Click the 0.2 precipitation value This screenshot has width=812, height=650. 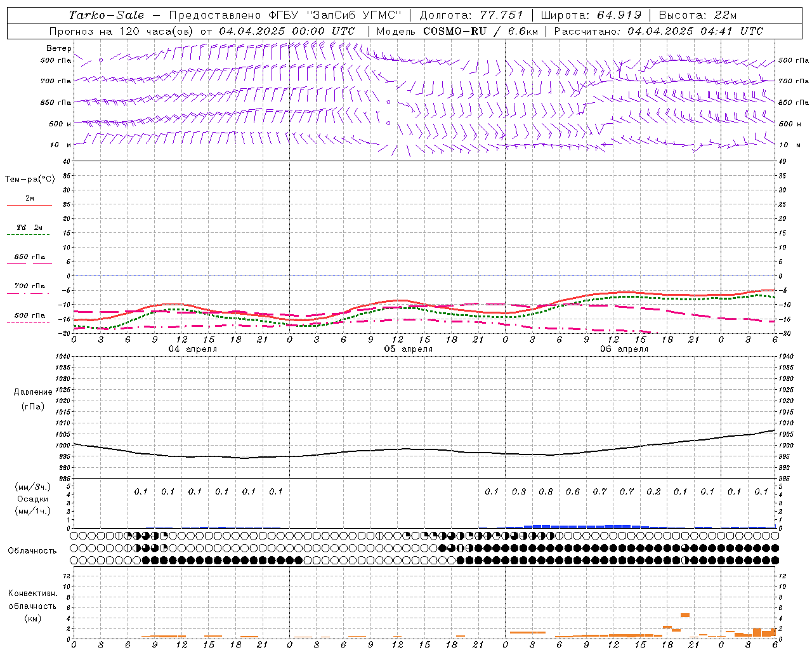point(653,492)
